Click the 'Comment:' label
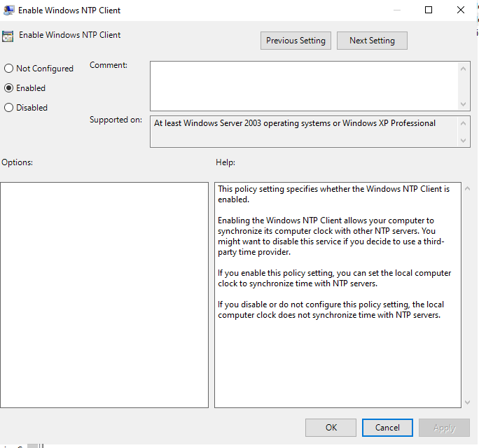479x448 pixels. point(109,65)
